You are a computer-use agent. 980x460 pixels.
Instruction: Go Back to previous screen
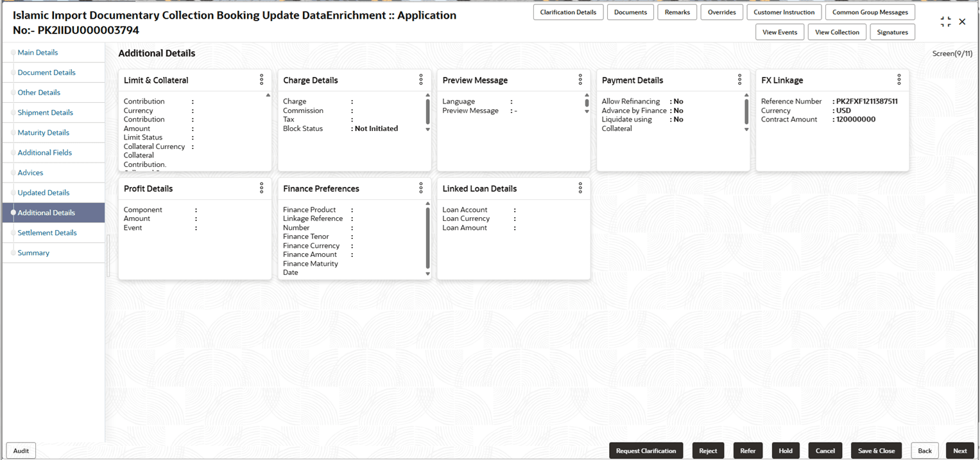pyautogui.click(x=925, y=451)
